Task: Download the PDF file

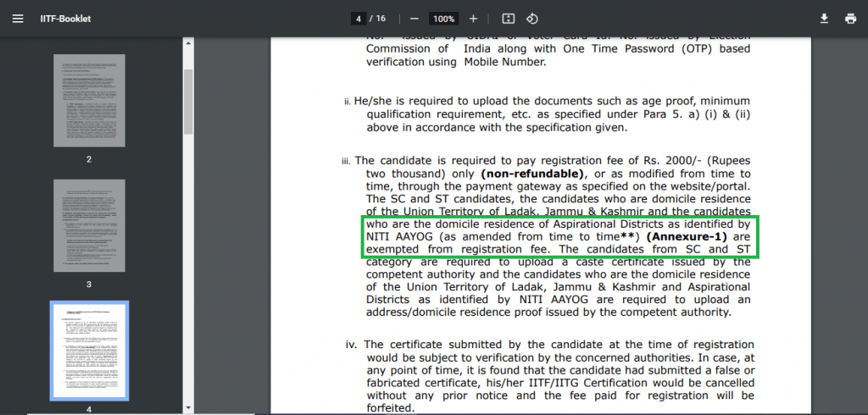Action: tap(824, 19)
